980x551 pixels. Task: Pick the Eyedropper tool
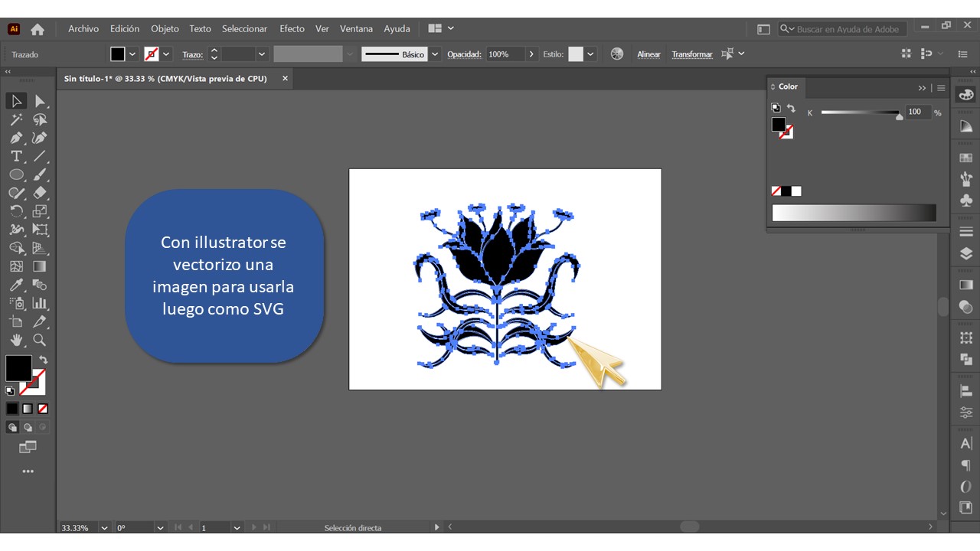click(x=16, y=285)
